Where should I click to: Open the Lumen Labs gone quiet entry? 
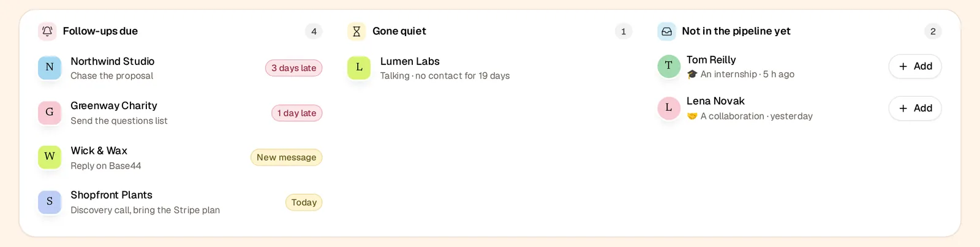click(490, 68)
